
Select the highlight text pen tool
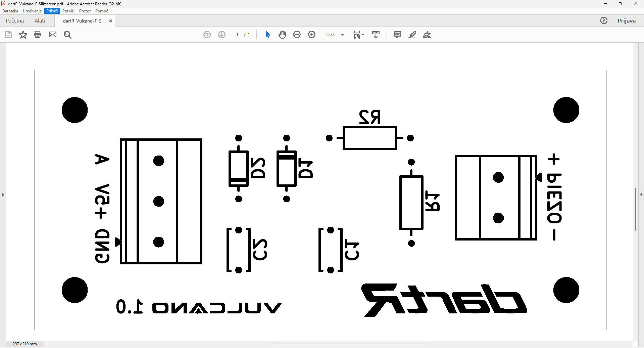point(412,35)
